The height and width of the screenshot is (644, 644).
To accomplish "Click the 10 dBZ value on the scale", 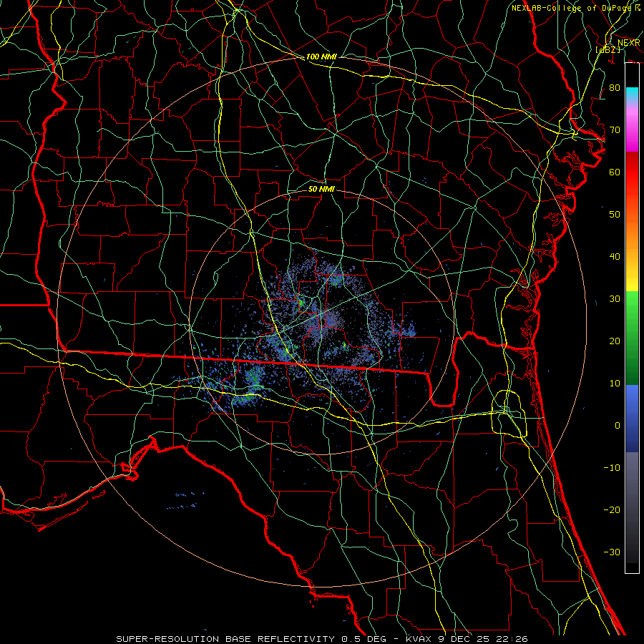I will coord(615,384).
